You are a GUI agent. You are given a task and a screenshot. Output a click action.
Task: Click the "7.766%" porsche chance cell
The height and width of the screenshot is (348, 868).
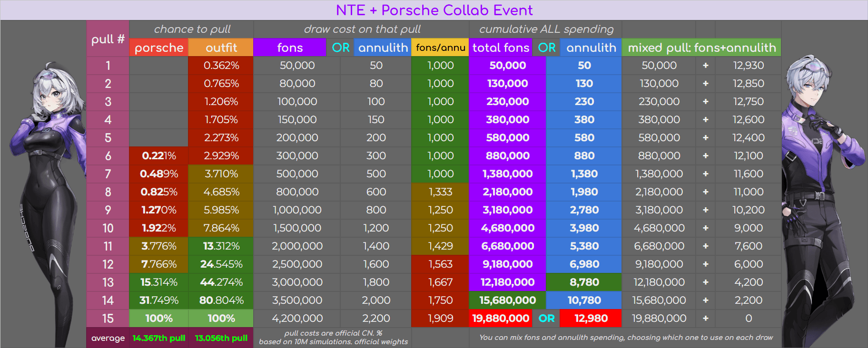click(159, 264)
